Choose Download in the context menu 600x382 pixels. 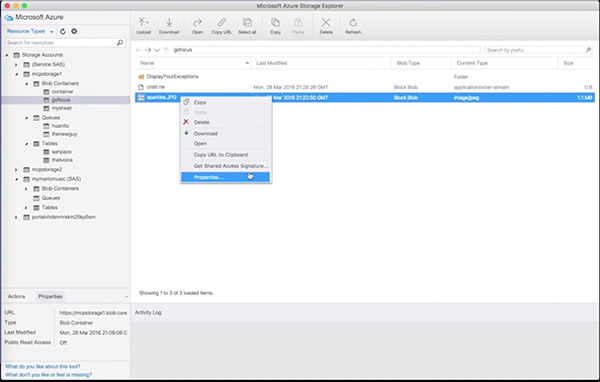pos(226,133)
